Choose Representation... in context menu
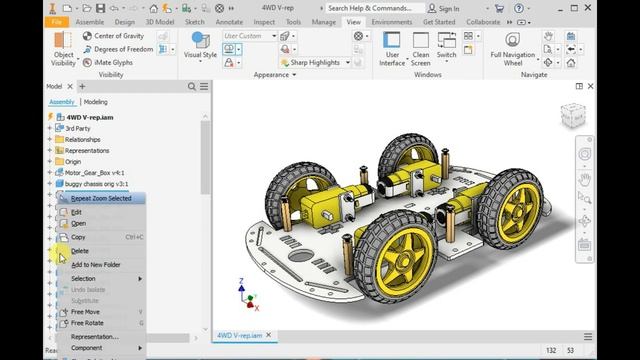Viewport: 640px width, 360px height. (102, 337)
